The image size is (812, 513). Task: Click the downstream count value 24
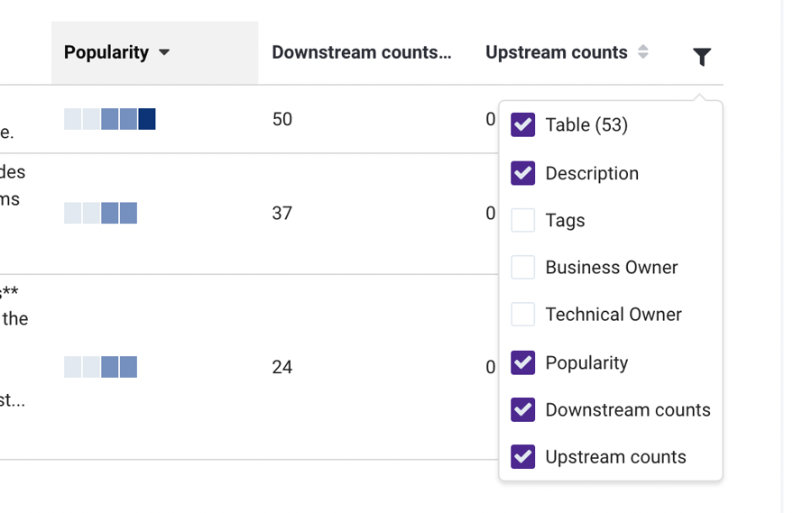282,367
